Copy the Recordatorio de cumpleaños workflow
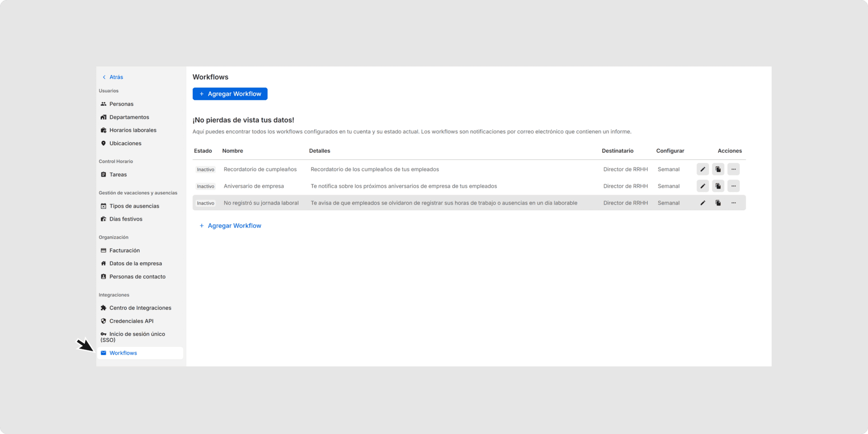The height and width of the screenshot is (434, 868). pyautogui.click(x=718, y=170)
